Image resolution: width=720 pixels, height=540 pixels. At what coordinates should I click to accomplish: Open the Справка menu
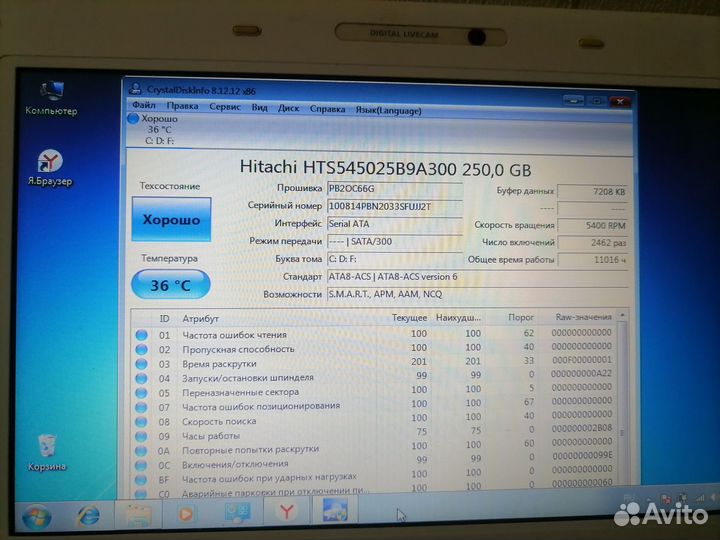click(x=327, y=109)
